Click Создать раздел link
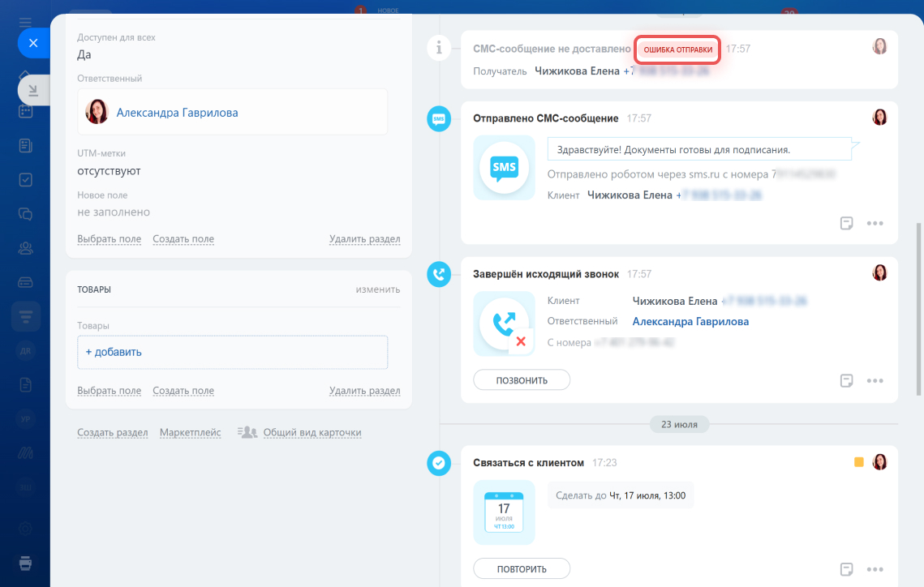The width and height of the screenshot is (924, 587). click(113, 432)
